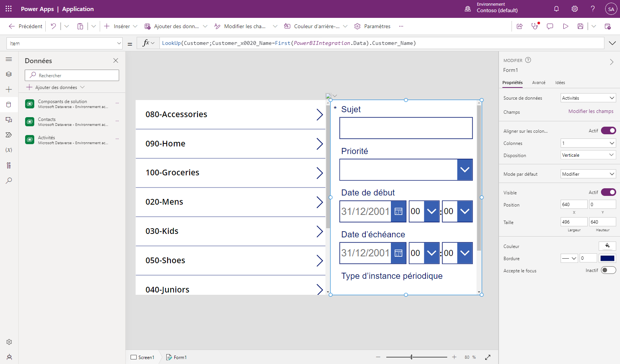Open the Insert plus pane icon
The image size is (620, 364).
[9, 89]
